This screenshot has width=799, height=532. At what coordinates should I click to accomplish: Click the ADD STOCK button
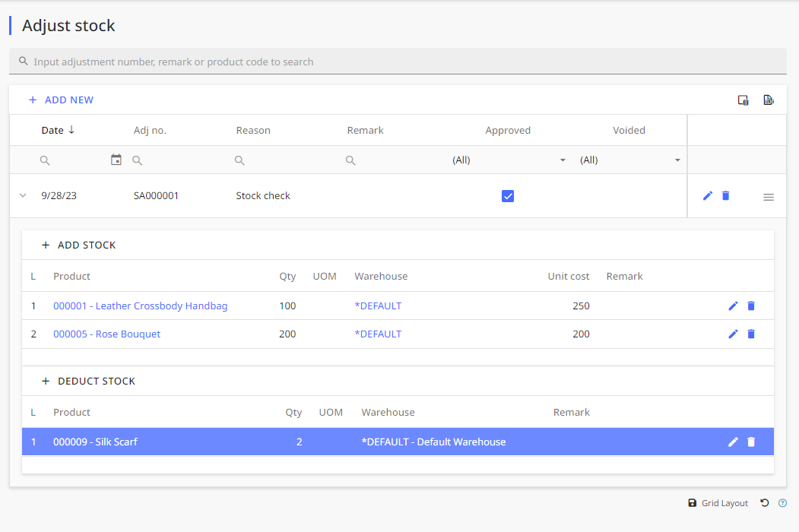pos(79,245)
